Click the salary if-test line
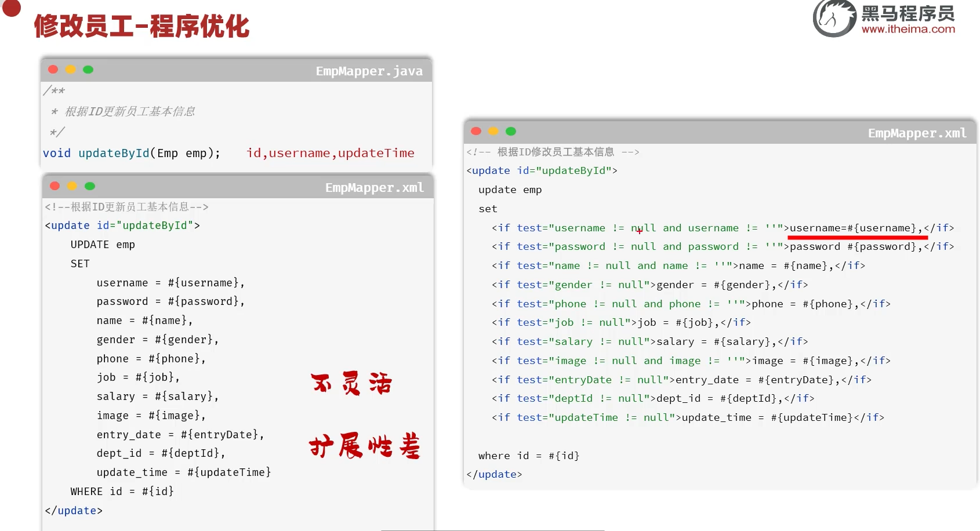The image size is (980, 531). point(649,341)
